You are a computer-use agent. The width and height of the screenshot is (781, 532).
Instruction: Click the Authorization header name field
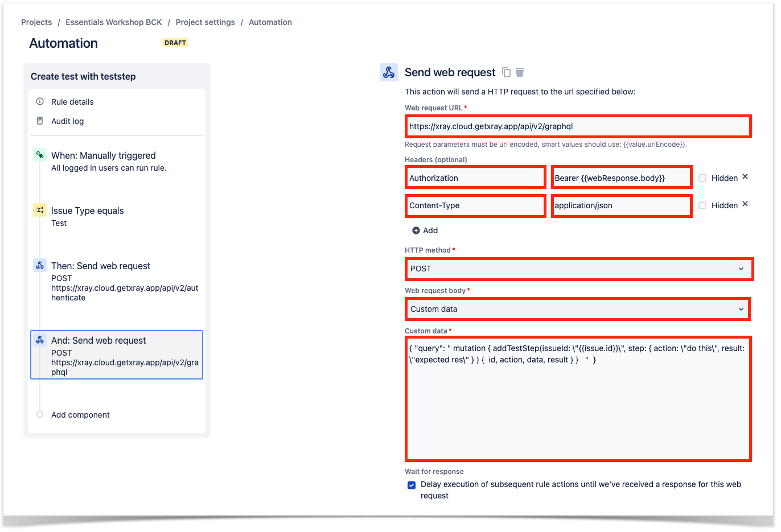click(x=475, y=178)
